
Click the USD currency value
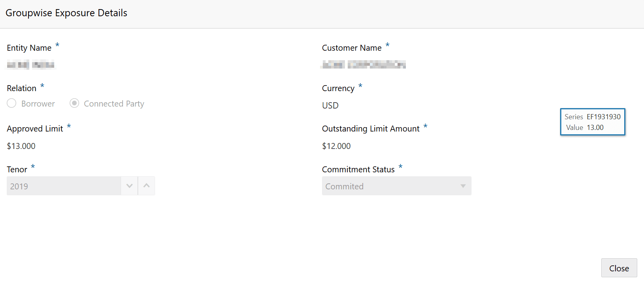pyautogui.click(x=330, y=106)
